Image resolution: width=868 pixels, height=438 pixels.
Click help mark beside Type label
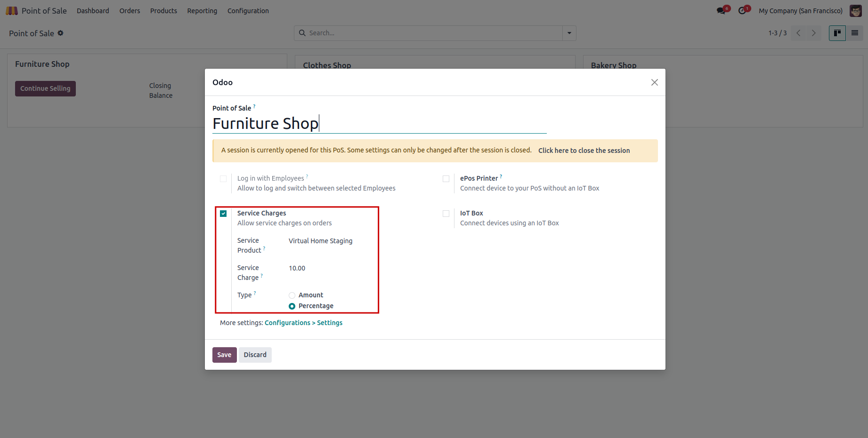[255, 293]
